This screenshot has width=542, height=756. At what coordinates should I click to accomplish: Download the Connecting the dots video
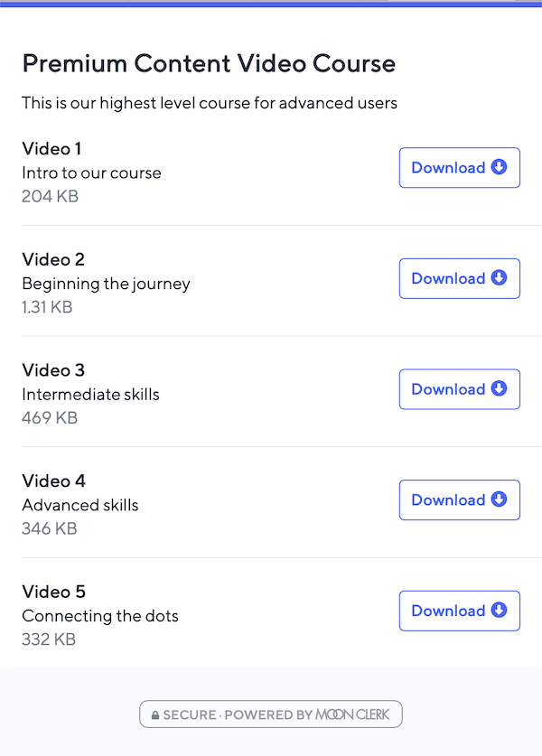tap(460, 611)
